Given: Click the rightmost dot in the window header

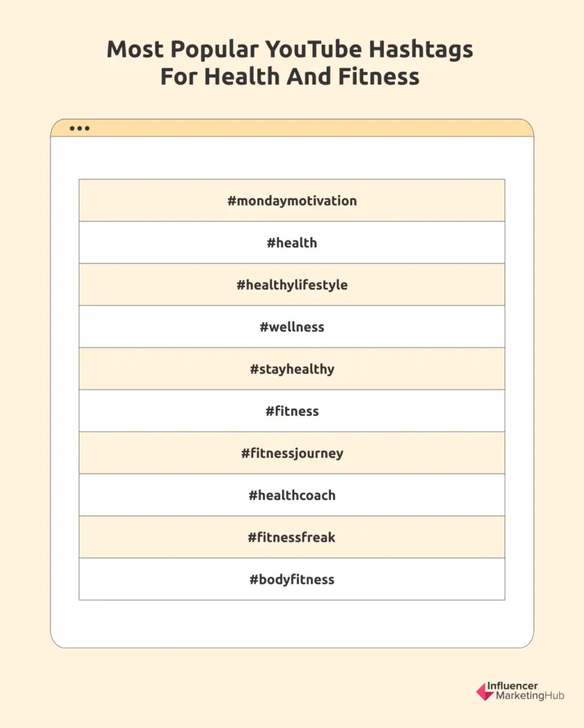Looking at the screenshot, I should 87,129.
